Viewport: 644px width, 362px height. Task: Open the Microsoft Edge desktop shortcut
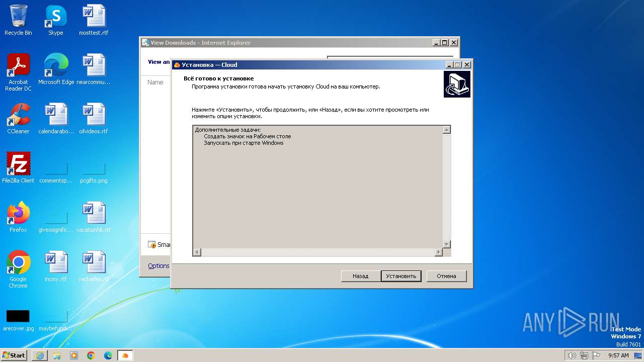pos(56,69)
